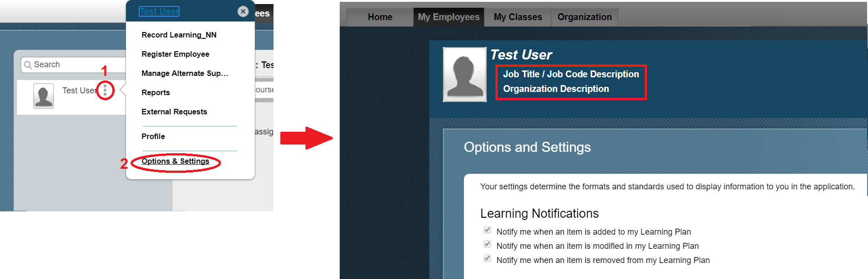Open Reports from the popup menu
Image resolution: width=868 pixels, height=279 pixels.
(156, 92)
